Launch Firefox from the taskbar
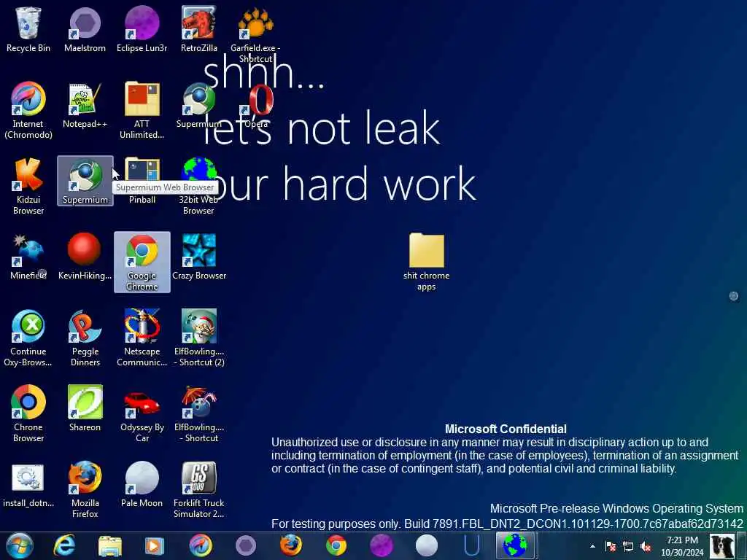This screenshot has height=560, width=747. coord(290,545)
